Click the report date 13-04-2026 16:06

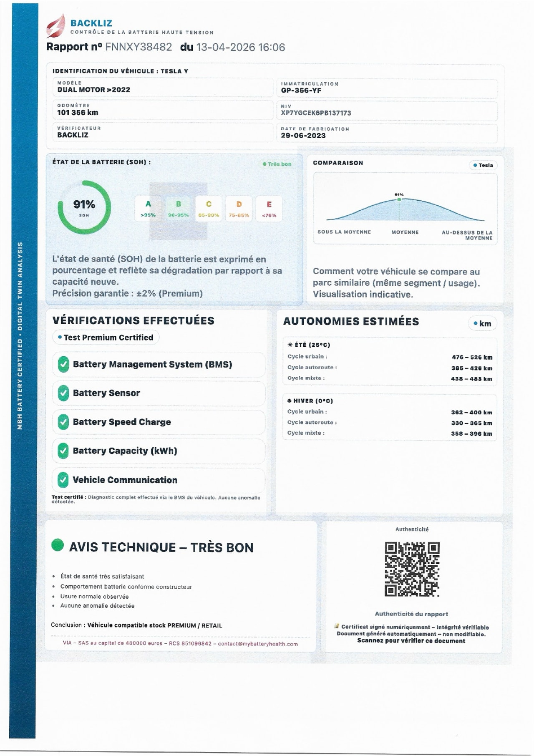(x=241, y=47)
